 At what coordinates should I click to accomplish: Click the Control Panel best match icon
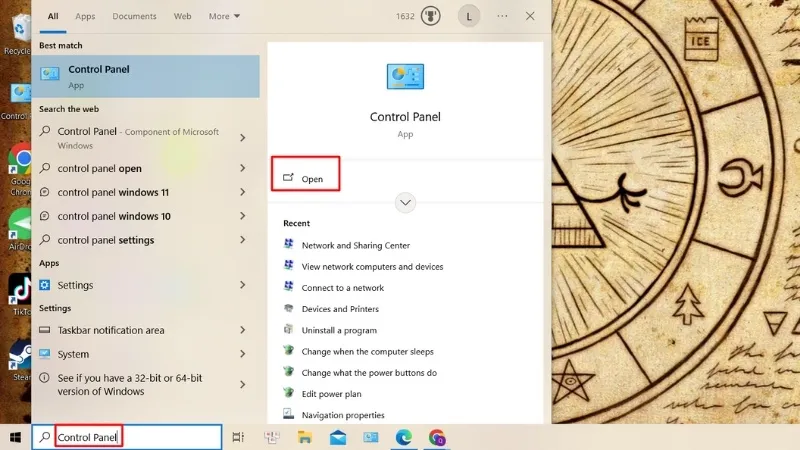point(48,76)
